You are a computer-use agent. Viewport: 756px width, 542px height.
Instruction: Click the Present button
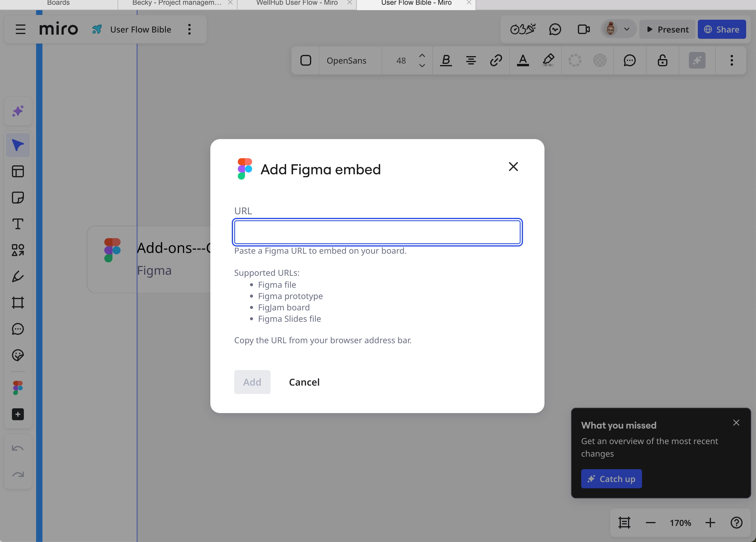(x=667, y=29)
